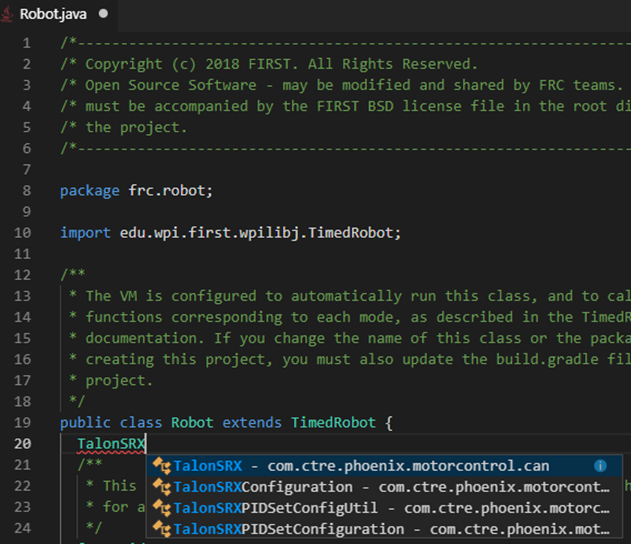The image size is (631, 544).
Task: Click the 'creating this project' comment on line 16
Action: pyautogui.click(x=349, y=359)
